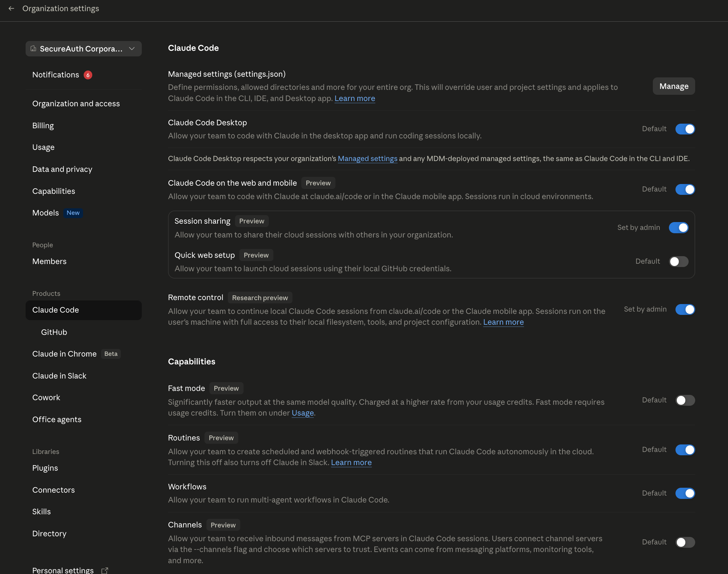Click the Claude Code section heading

click(x=193, y=48)
